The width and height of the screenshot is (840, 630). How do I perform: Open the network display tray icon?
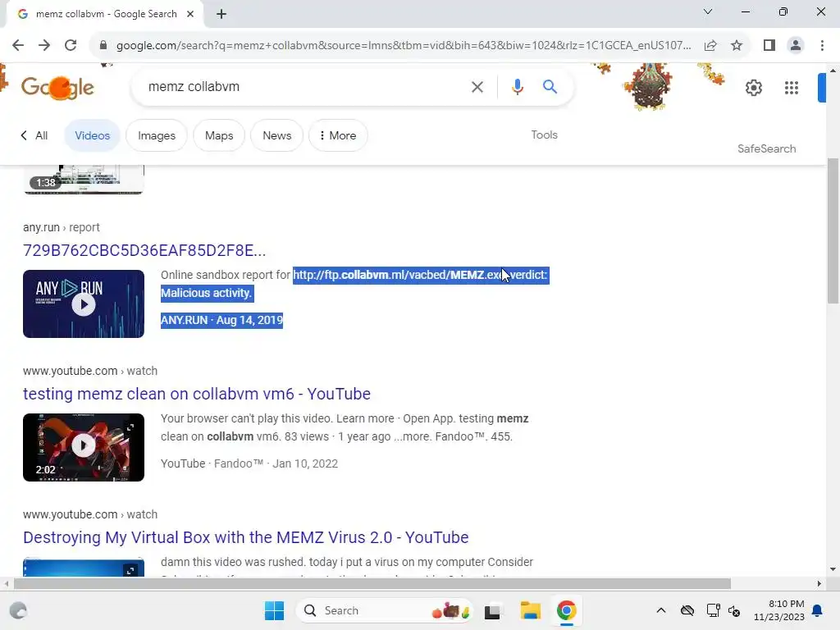(713, 610)
